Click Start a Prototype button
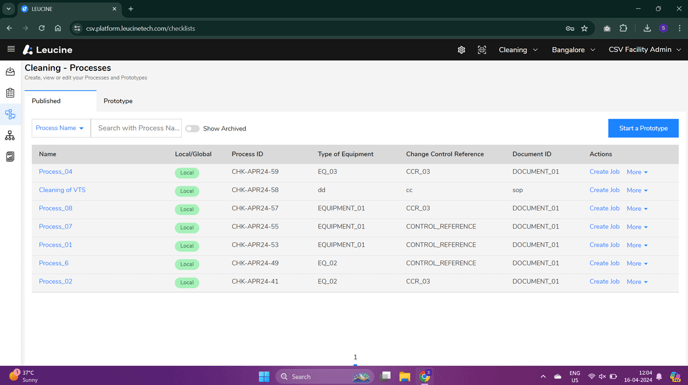 pyautogui.click(x=643, y=128)
